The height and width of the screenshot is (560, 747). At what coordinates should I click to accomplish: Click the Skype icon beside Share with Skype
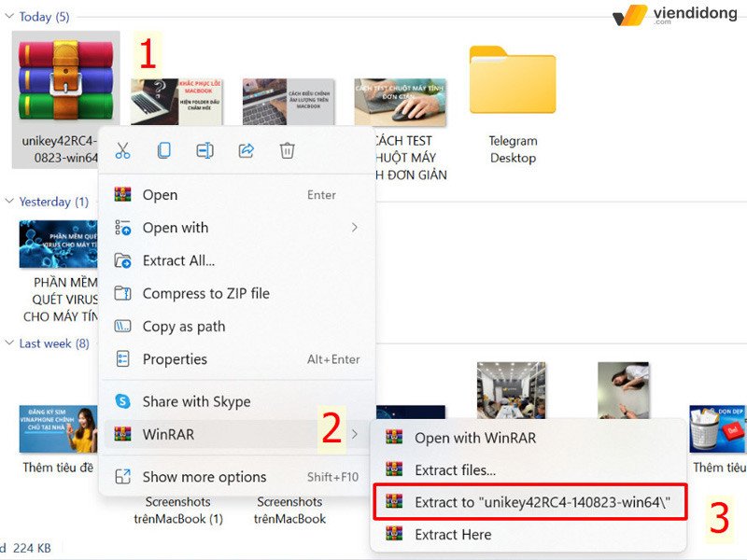(x=122, y=401)
